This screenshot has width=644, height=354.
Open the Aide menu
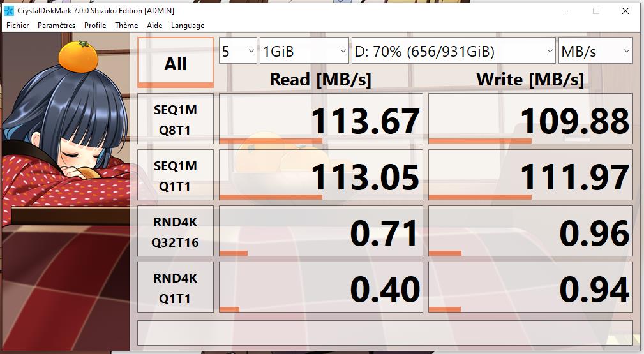[x=154, y=26]
